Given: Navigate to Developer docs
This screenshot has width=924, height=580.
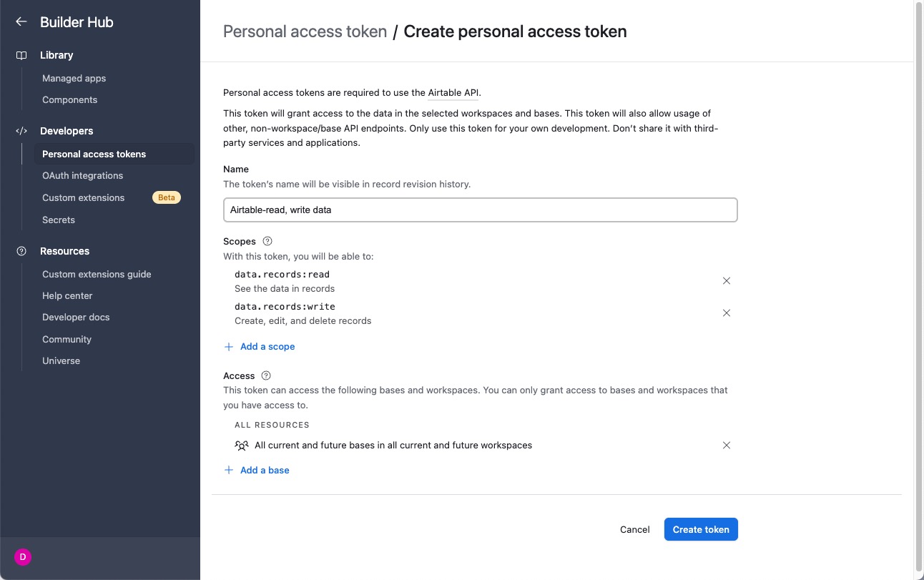Looking at the screenshot, I should 76,317.
